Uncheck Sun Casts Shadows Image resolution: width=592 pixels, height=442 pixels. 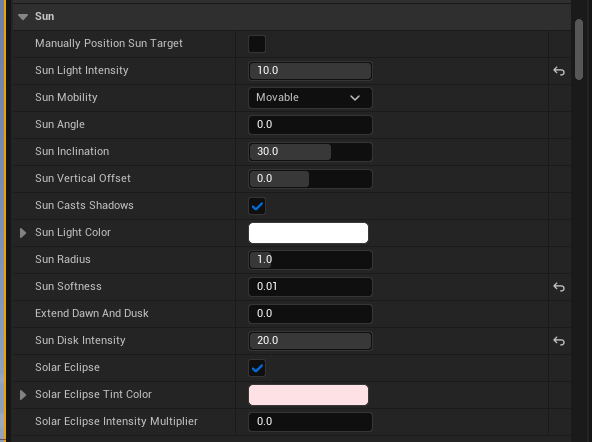point(257,206)
